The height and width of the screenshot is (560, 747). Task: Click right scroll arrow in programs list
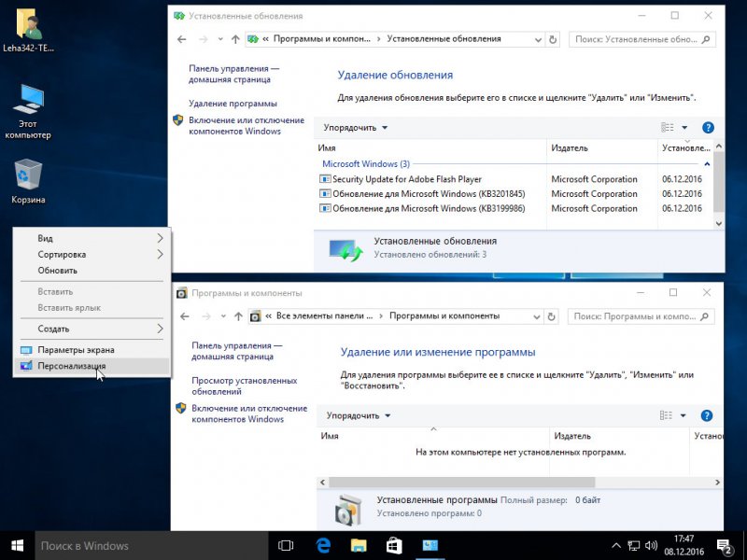717,483
